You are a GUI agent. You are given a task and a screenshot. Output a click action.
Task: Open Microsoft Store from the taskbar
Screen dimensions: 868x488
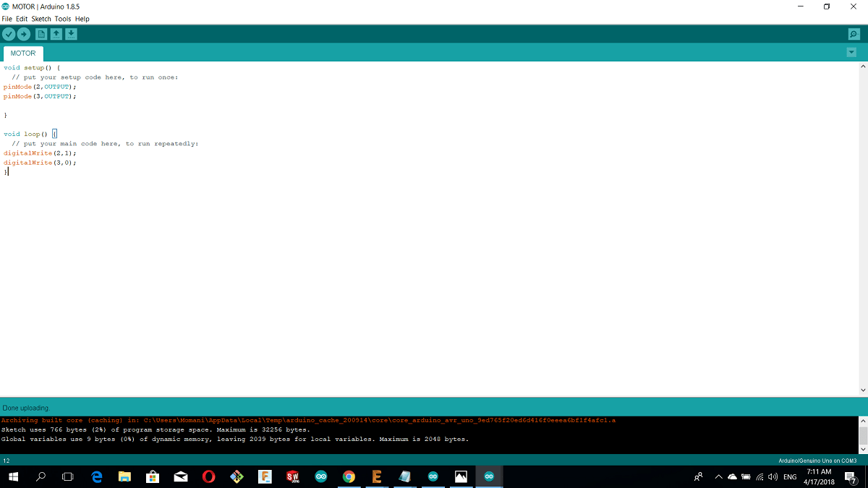(153, 476)
